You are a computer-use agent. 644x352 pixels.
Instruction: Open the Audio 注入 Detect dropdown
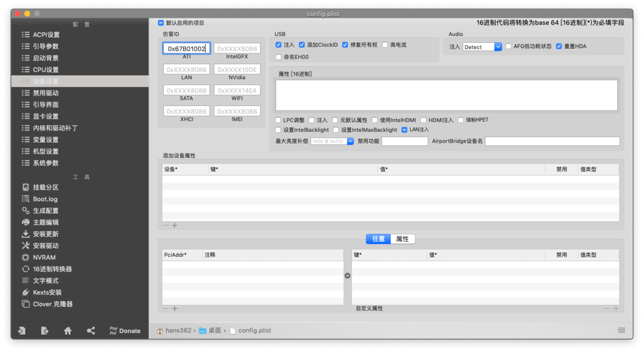click(482, 47)
